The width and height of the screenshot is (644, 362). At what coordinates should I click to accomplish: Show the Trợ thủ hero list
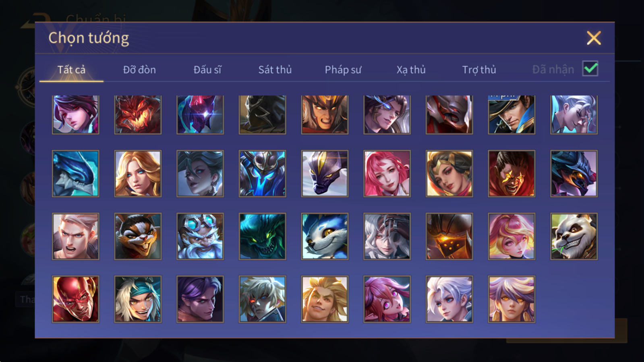(479, 70)
